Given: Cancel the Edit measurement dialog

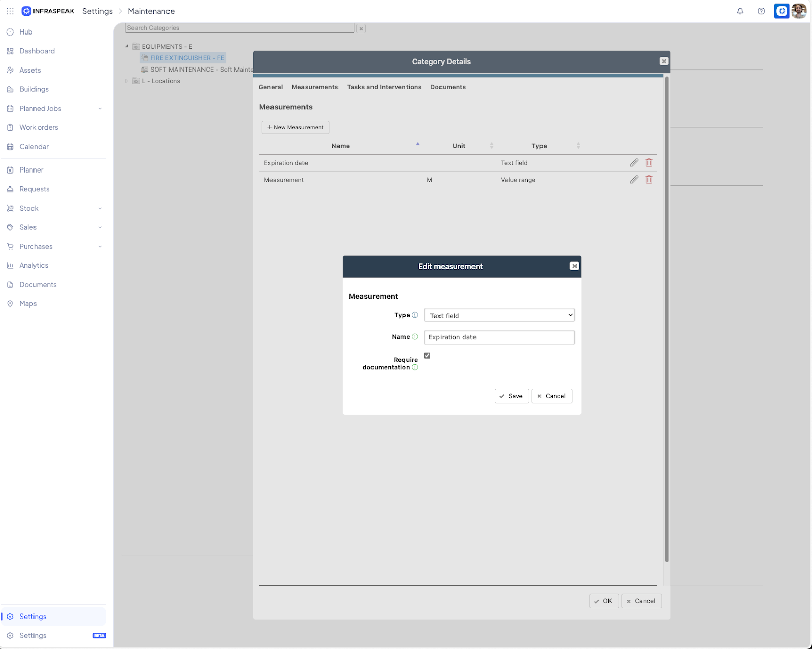Looking at the screenshot, I should coord(552,396).
